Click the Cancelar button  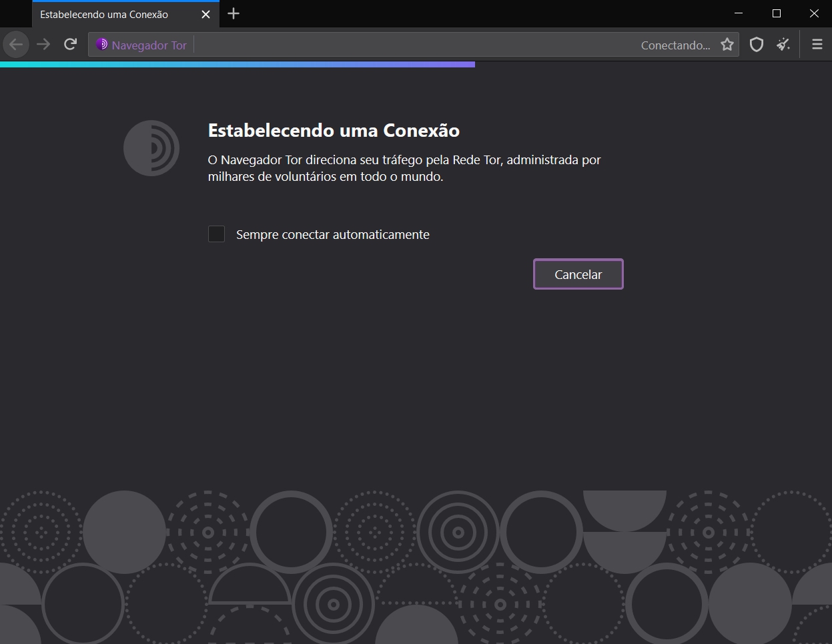tap(578, 274)
